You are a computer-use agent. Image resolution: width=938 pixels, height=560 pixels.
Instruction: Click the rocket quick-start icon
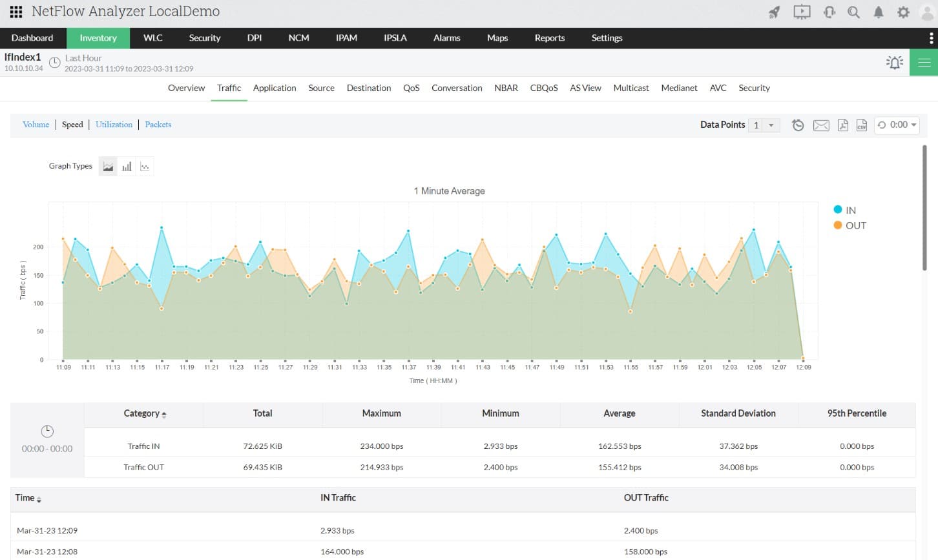(x=774, y=12)
